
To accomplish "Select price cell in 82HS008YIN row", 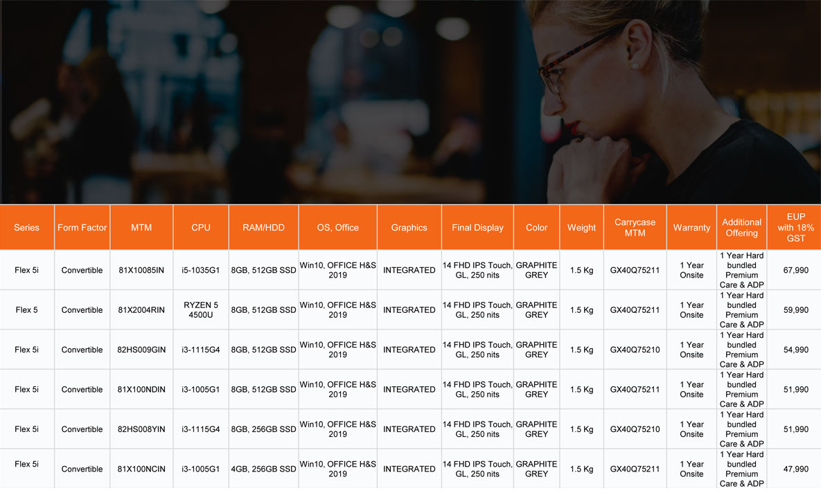I will [795, 429].
